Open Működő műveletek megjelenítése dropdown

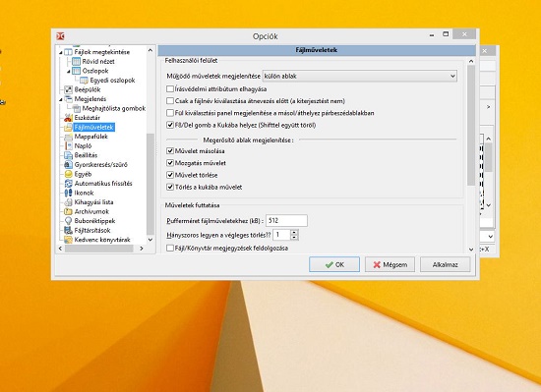[x=359, y=76]
